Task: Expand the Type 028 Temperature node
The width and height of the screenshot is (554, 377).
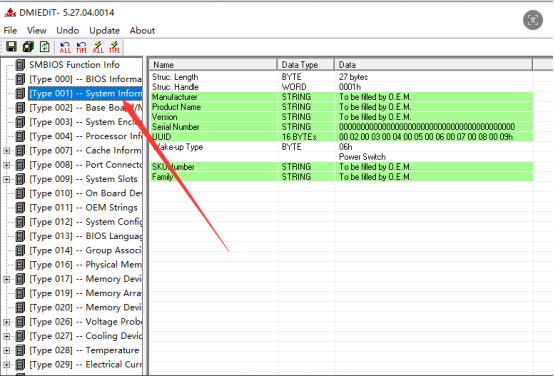Action: pyautogui.click(x=6, y=351)
